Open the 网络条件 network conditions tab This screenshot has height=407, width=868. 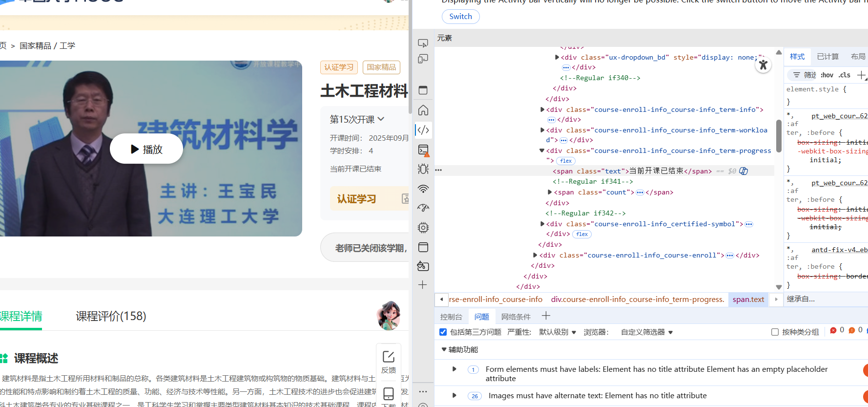(516, 317)
